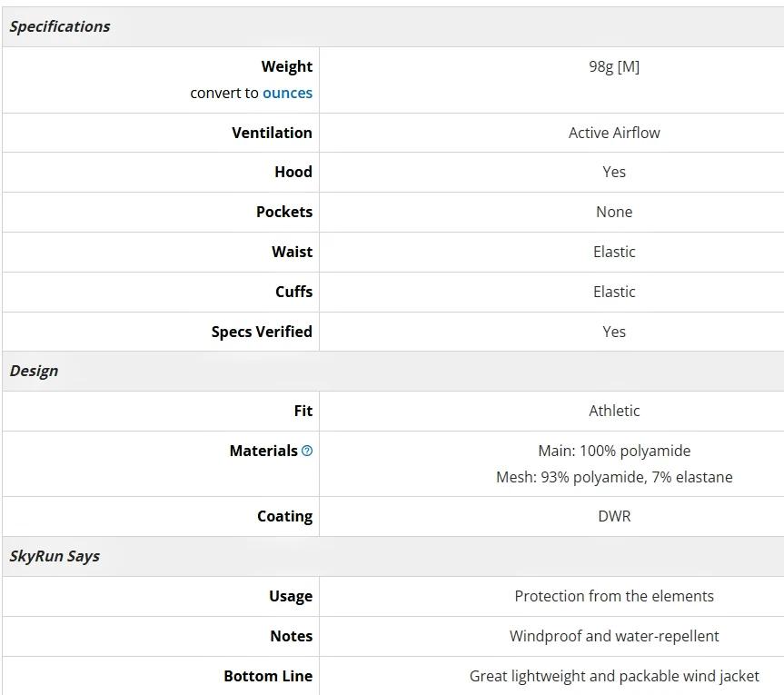
Task: Click the Materials help question-mark icon
Action: click(x=307, y=451)
